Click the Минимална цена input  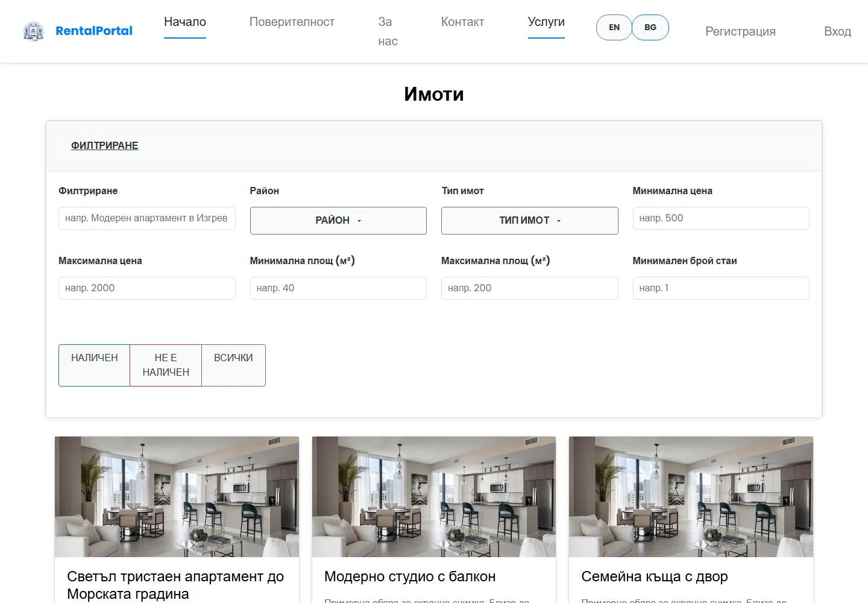coord(721,218)
